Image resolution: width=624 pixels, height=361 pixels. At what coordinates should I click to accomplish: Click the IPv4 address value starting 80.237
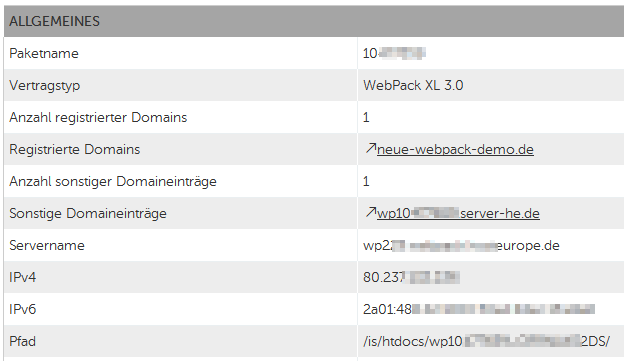coord(411,277)
